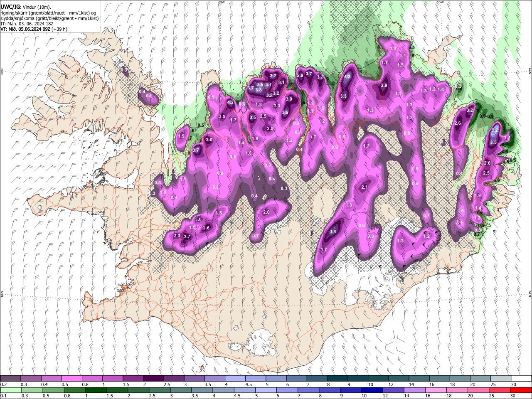This screenshot has height=399, width=532.
Task: Click the 2.1 precipitation value on map
Action: [365, 187]
